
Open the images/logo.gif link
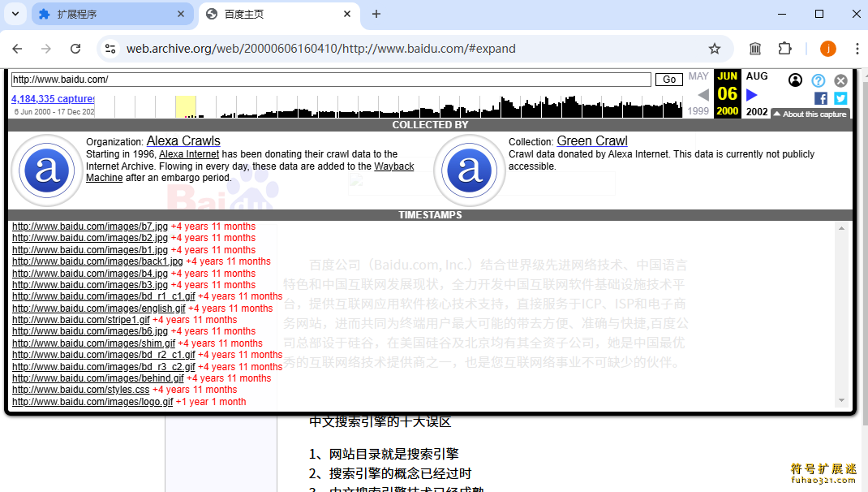click(92, 402)
